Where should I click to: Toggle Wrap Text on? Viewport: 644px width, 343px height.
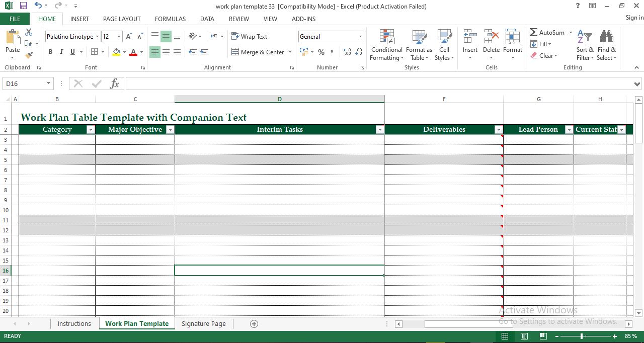[250, 36]
